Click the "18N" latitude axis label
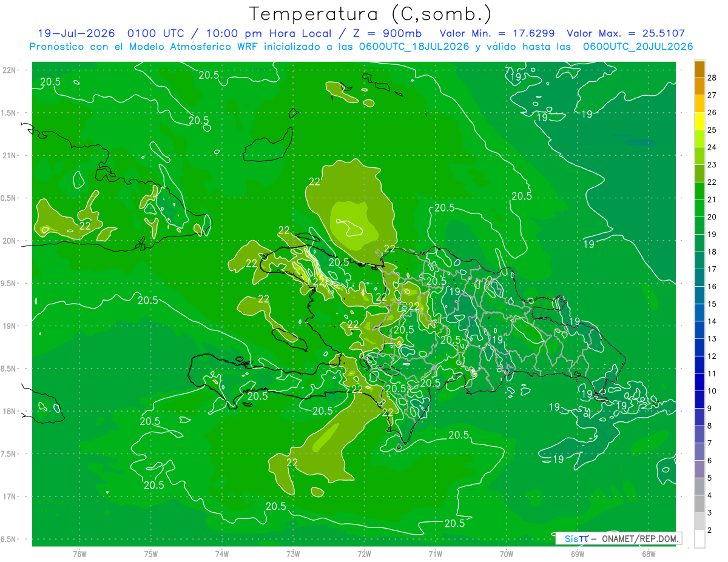Viewport: 728px width, 562px height. (x=9, y=411)
